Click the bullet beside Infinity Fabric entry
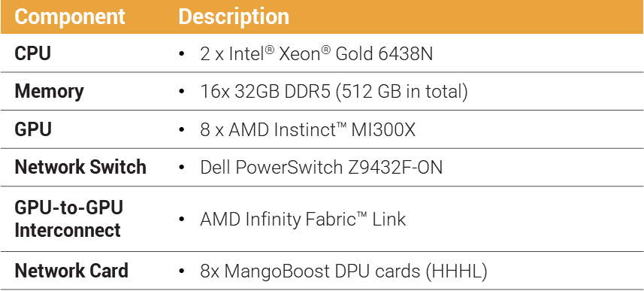 click(182, 219)
